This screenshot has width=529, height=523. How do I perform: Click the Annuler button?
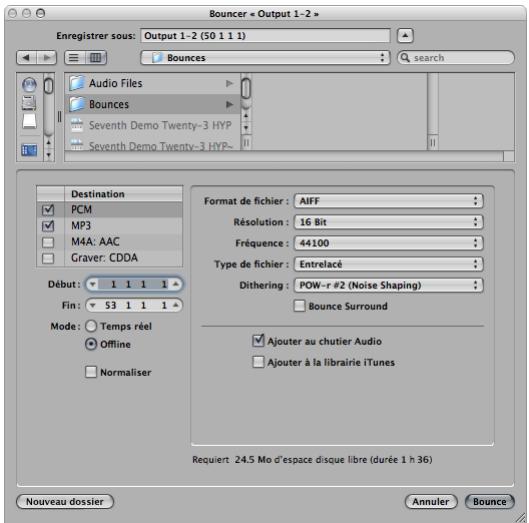point(431,501)
